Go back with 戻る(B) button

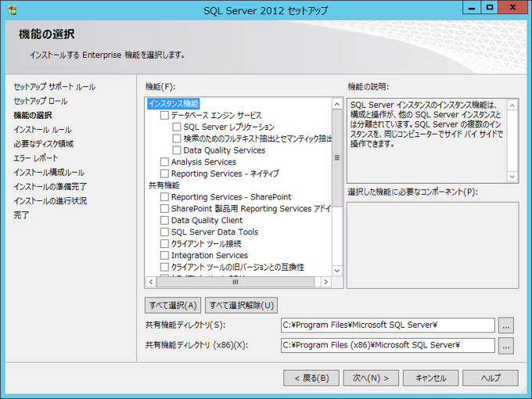pos(311,378)
